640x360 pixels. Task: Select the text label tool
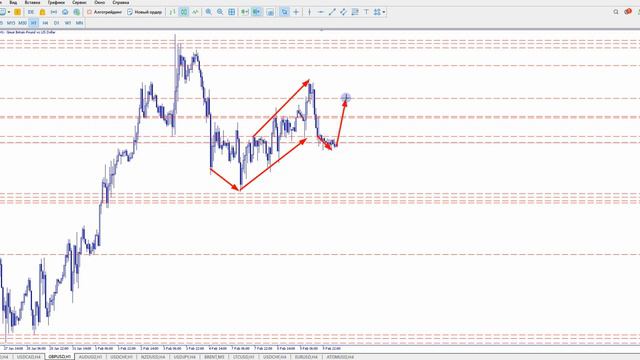click(366, 12)
